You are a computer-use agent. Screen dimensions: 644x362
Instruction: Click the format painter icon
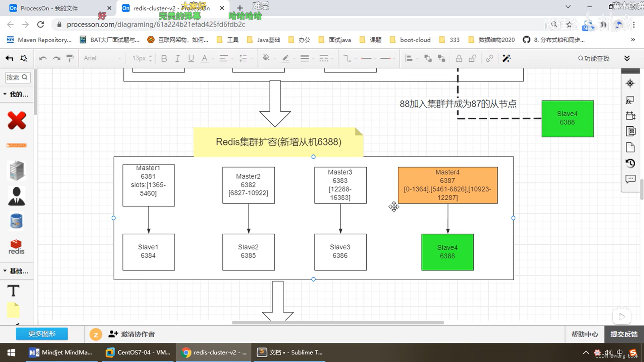click(x=70, y=58)
